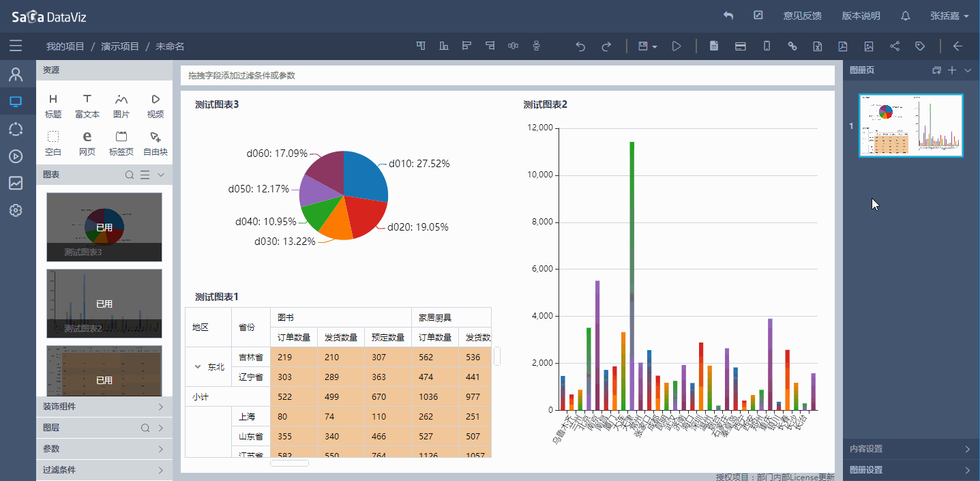Open notifications bell in the header
The width and height of the screenshot is (980, 481).
906,16
